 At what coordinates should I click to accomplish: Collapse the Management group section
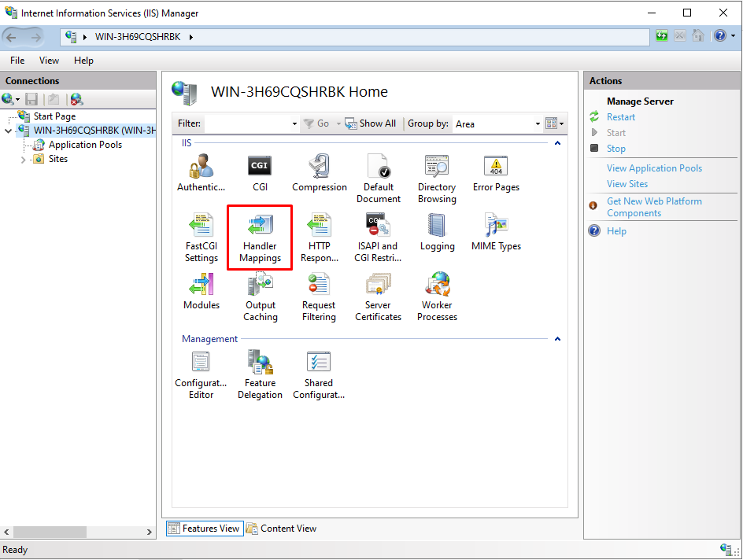(558, 339)
